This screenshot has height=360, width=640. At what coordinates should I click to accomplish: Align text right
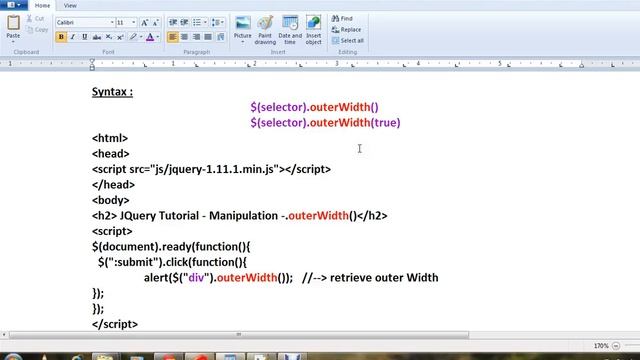[196, 37]
